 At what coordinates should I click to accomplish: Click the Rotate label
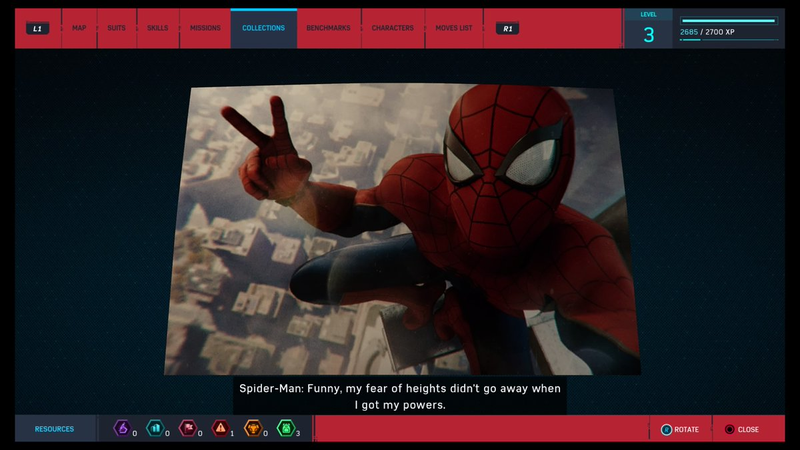[686, 430]
